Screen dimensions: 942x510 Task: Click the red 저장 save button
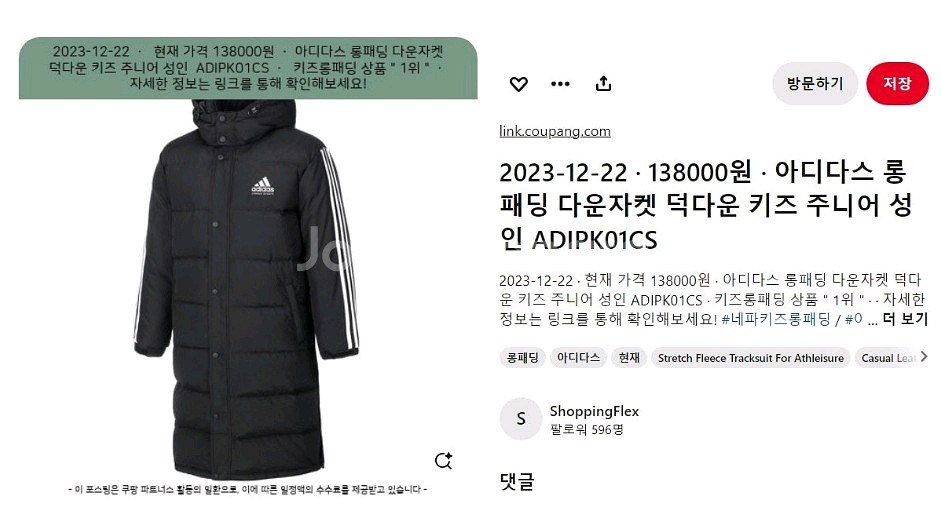click(x=897, y=83)
